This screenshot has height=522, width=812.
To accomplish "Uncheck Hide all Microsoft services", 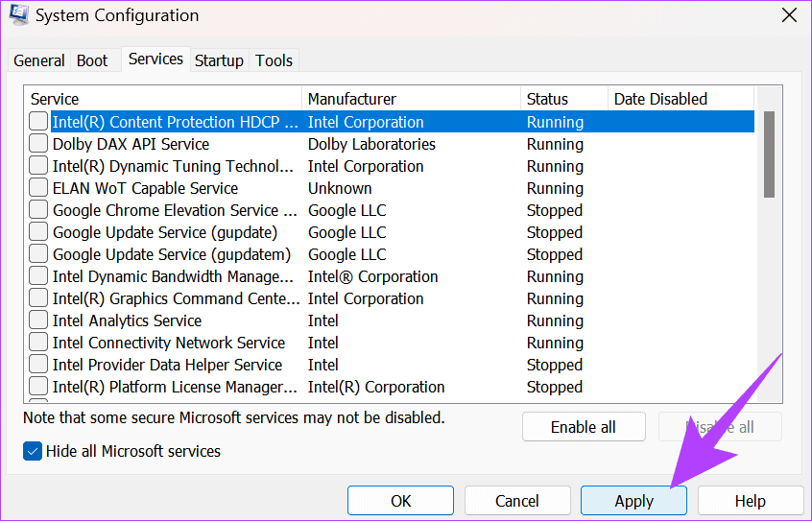I will coord(32,451).
